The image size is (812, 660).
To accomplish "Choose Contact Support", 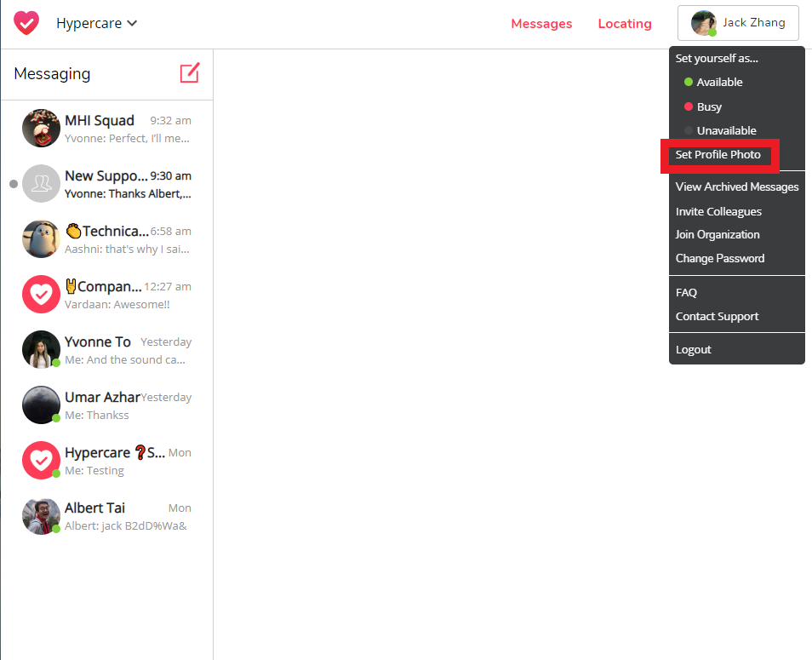I will coord(717,316).
